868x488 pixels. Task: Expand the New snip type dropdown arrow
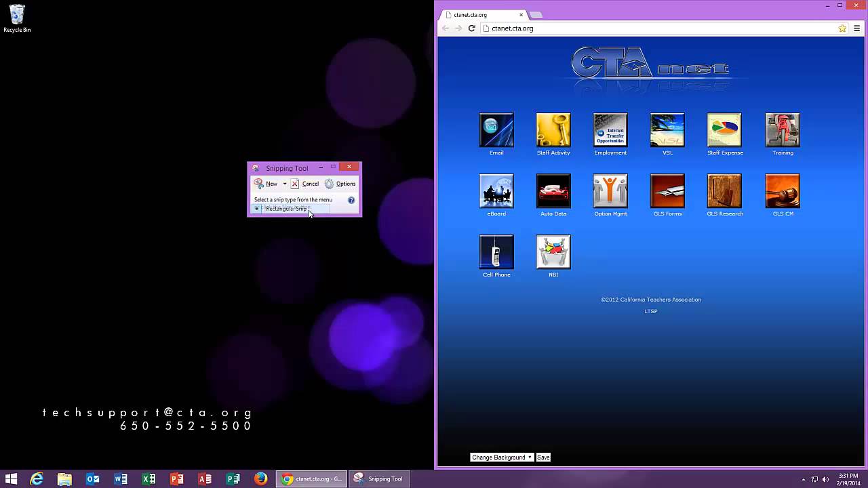coord(285,184)
